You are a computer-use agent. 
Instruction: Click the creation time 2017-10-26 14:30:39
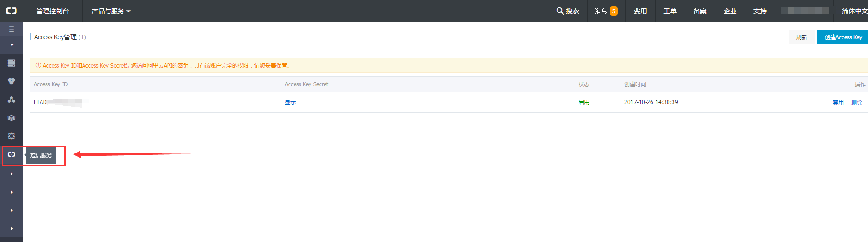coord(651,102)
